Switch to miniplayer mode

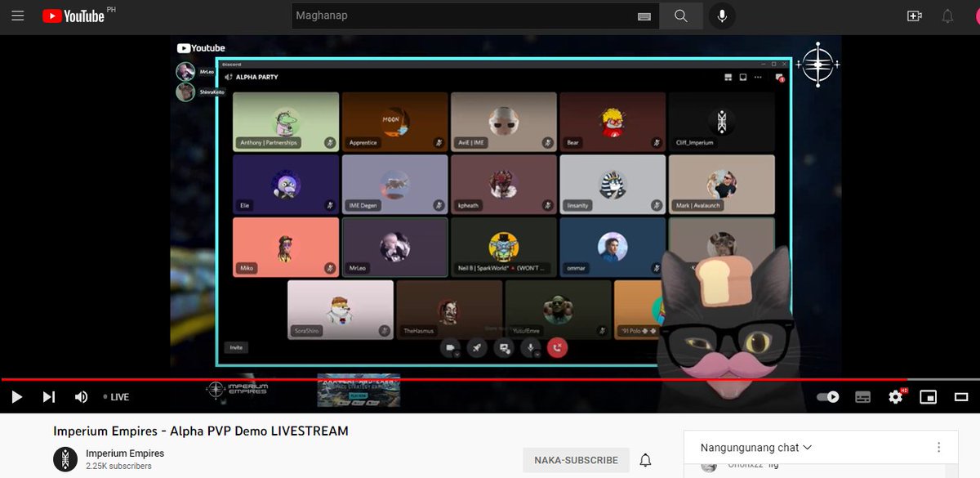(929, 397)
